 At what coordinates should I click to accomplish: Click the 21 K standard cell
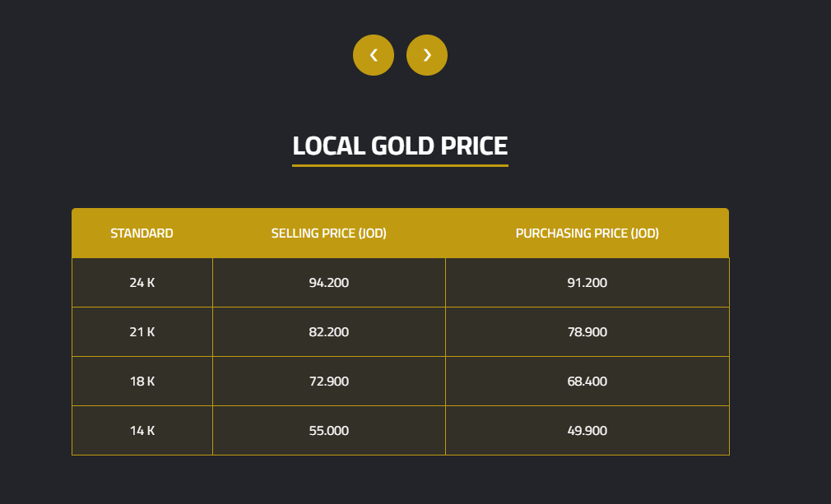click(142, 332)
